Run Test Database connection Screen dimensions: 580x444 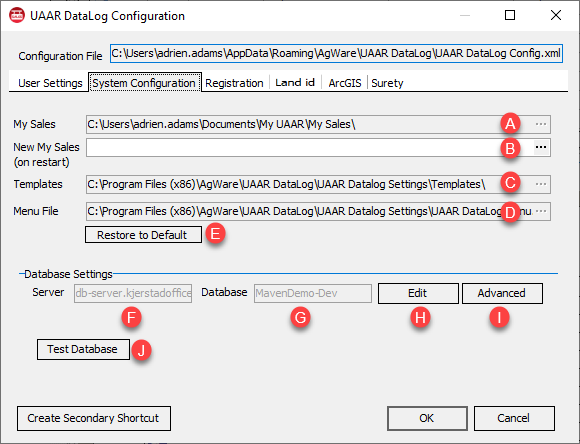point(83,349)
